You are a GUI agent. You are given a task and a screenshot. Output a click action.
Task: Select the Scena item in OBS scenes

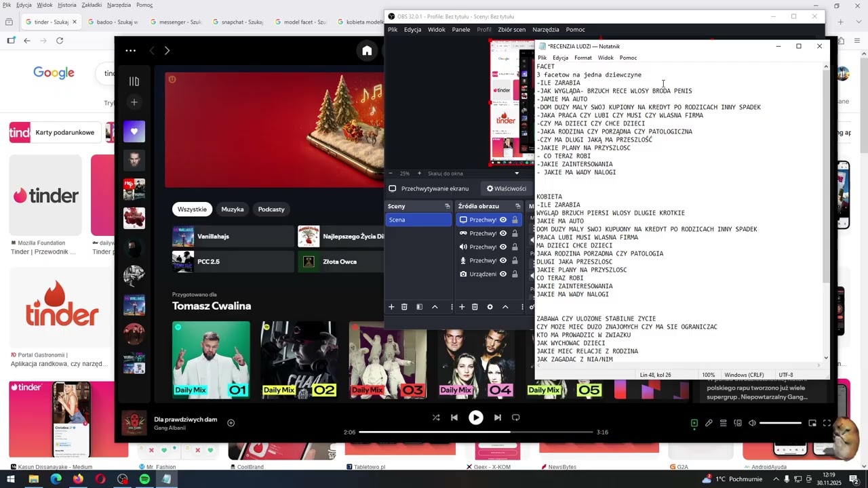(419, 220)
